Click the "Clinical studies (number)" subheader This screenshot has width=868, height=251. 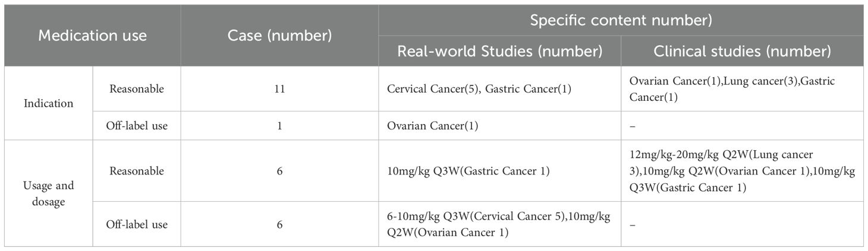pyautogui.click(x=742, y=52)
